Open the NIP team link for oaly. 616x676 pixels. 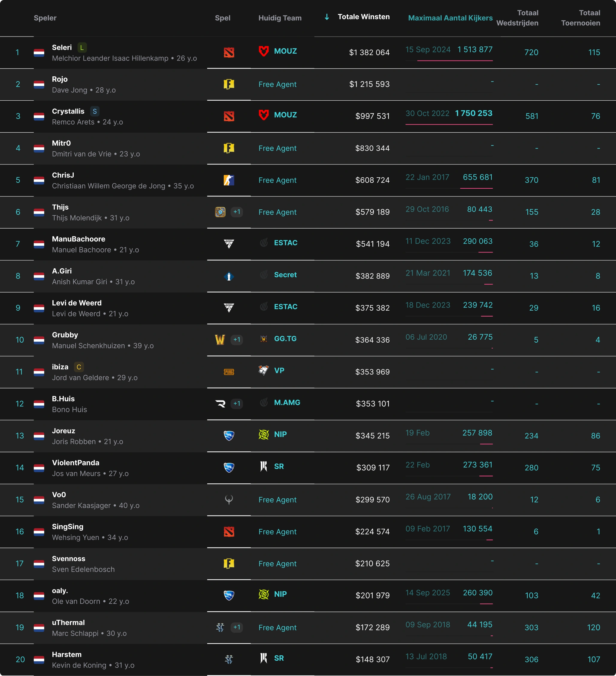click(x=280, y=594)
